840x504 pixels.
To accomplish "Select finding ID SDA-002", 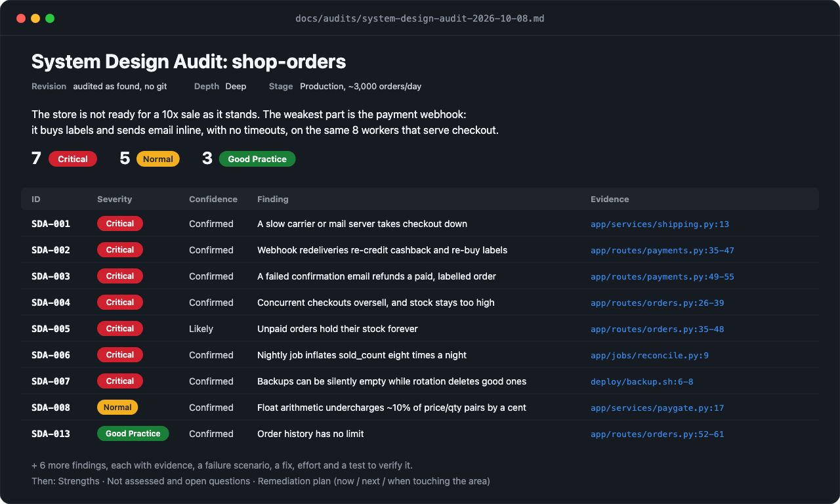I will click(x=51, y=250).
